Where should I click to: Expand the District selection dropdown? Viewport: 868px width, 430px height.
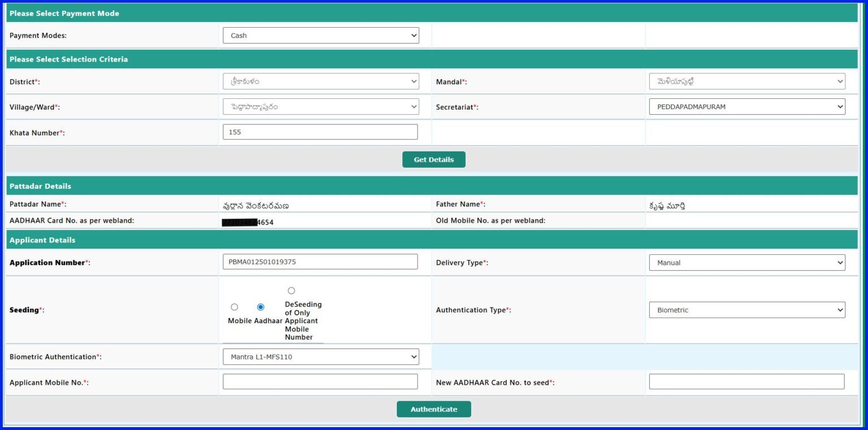tap(320, 81)
